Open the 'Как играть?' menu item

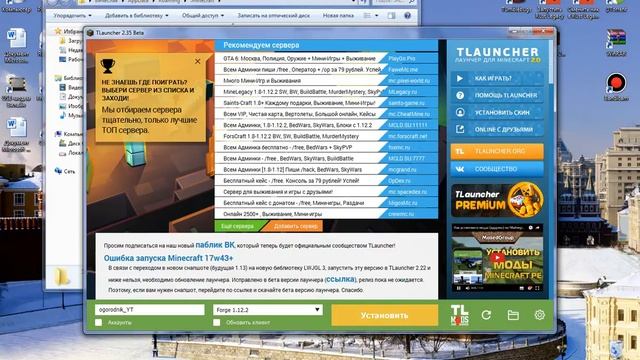click(497, 78)
